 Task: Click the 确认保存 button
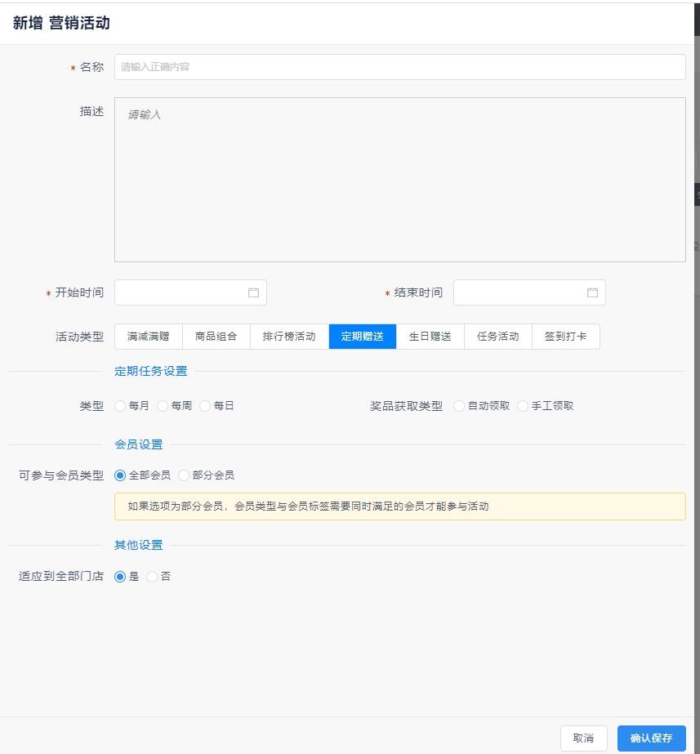(652, 738)
